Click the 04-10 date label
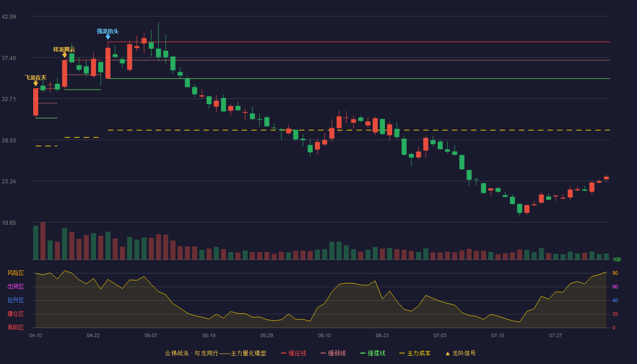Image resolution: width=637 pixels, height=364 pixels. [35, 335]
